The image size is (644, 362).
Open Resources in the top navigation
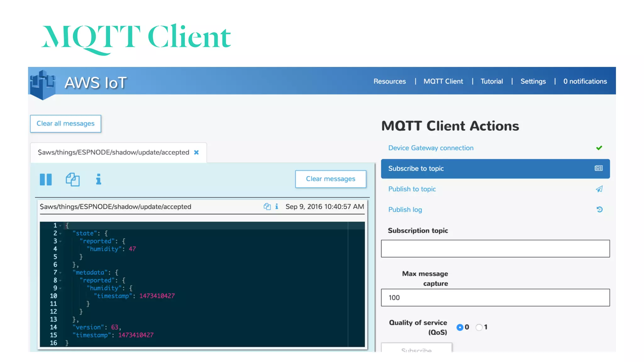click(390, 81)
